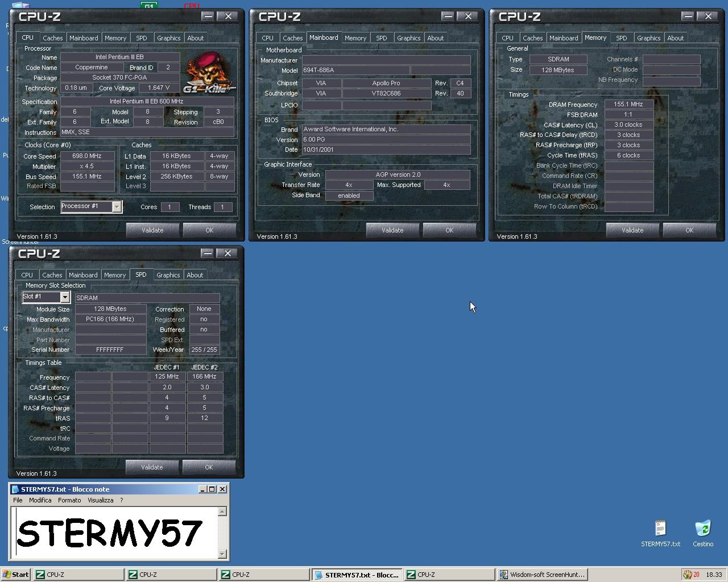Click the Multiplier x 4.5 value
Image resolution: width=728 pixels, height=582 pixels.
point(87,167)
